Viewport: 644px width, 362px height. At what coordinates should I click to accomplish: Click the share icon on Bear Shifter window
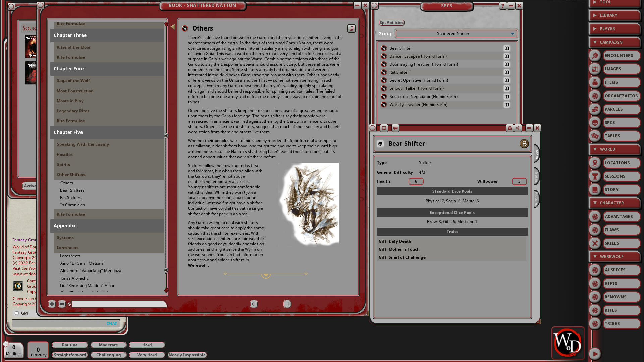518,128
